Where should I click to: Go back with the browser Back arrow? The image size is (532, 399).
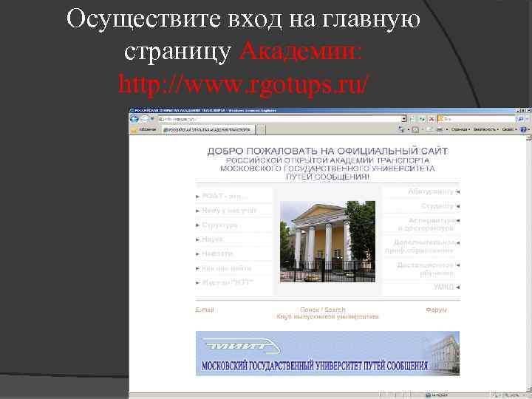tap(134, 119)
